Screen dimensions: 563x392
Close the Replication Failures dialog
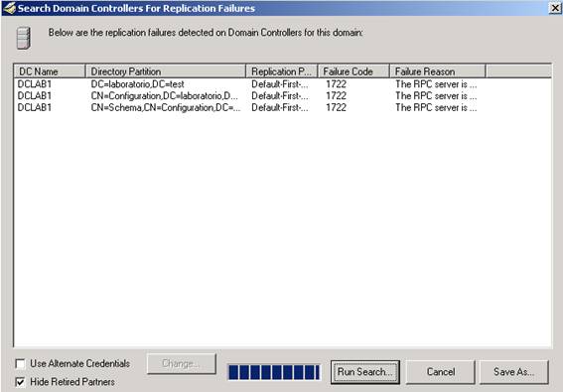tap(555, 8)
